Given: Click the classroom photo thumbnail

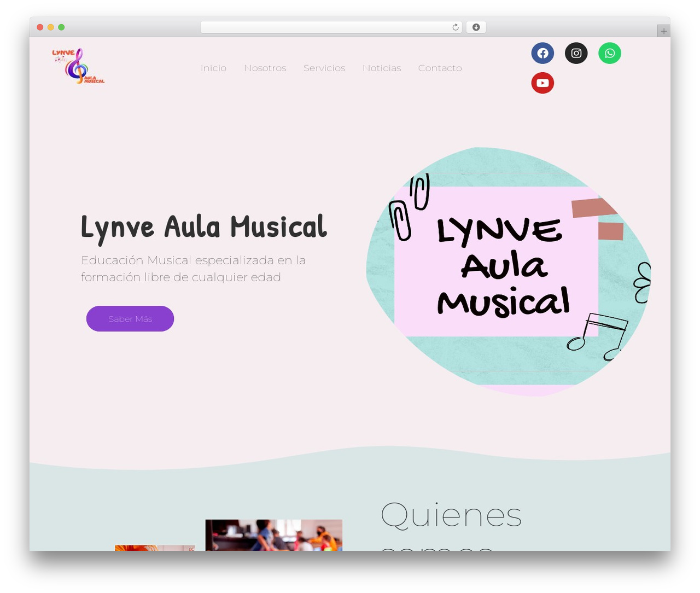Looking at the screenshot, I should tap(273, 535).
